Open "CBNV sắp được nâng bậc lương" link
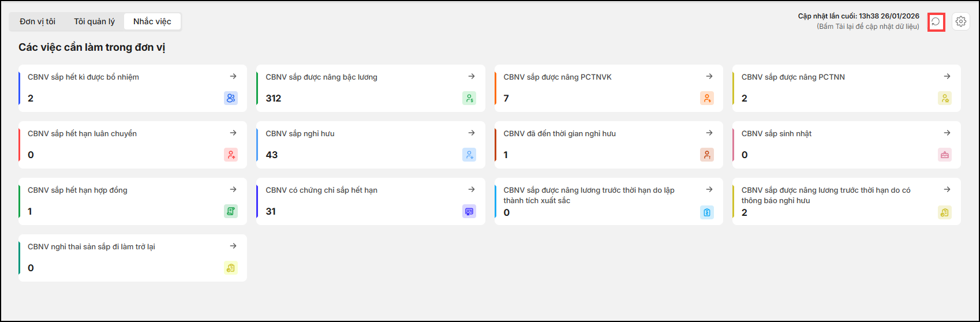Image resolution: width=980 pixels, height=322 pixels. click(x=321, y=77)
